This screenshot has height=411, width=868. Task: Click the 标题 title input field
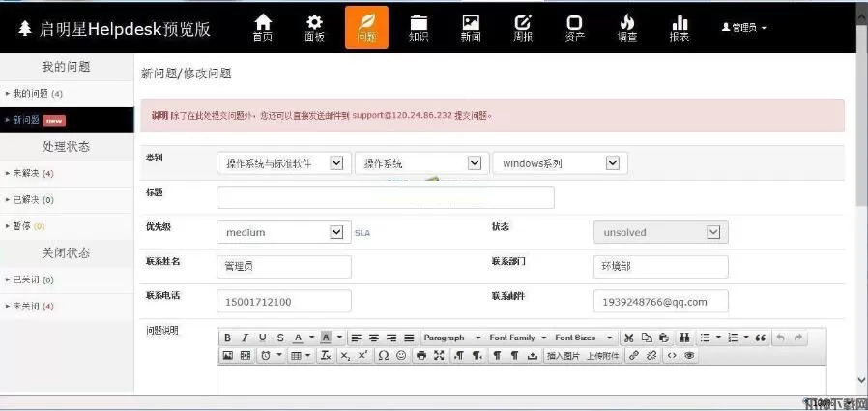[385, 197]
